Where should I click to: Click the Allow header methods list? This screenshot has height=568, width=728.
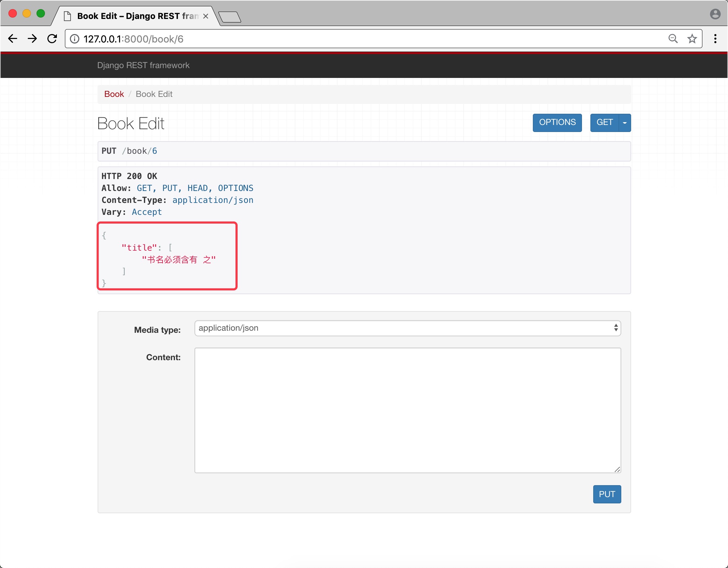coord(195,188)
